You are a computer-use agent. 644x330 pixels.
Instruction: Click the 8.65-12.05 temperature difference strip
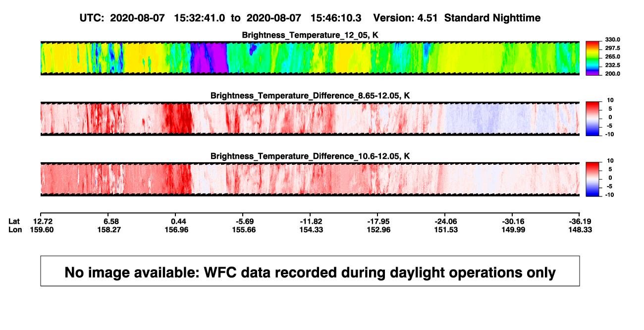(310, 119)
